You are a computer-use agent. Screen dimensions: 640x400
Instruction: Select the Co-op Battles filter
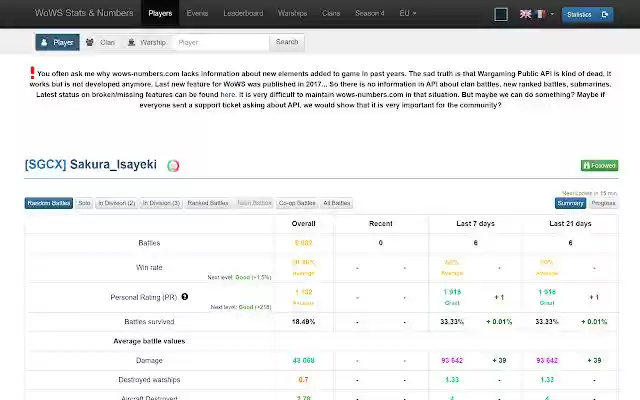coord(297,203)
